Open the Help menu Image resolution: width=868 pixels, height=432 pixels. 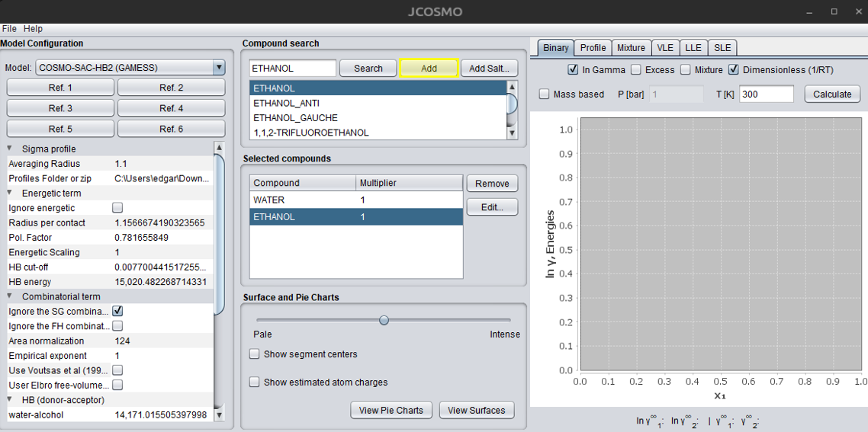pos(33,28)
